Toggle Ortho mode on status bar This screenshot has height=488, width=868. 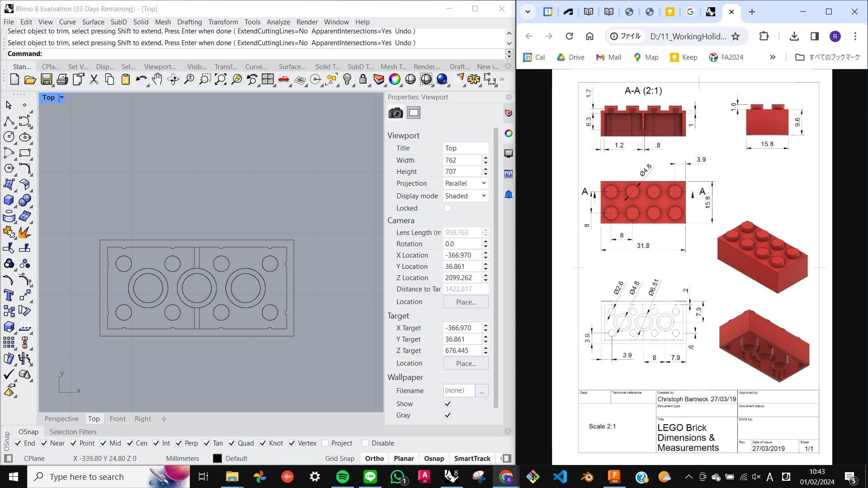tap(374, 458)
